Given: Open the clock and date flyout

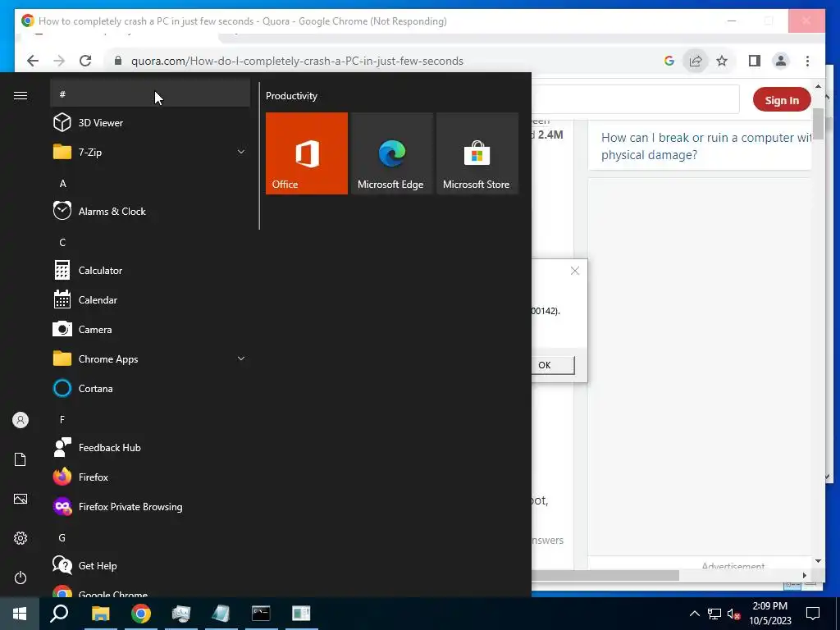Looking at the screenshot, I should click(769, 614).
